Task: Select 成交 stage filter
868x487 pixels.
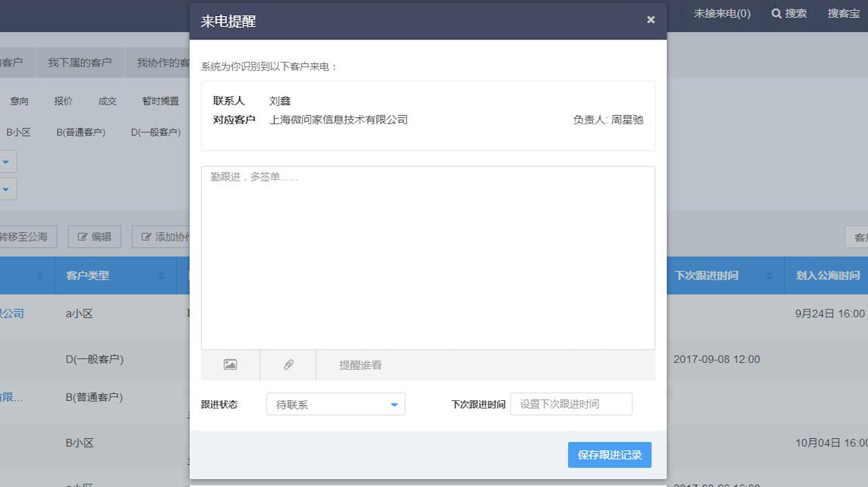Action: click(x=107, y=101)
